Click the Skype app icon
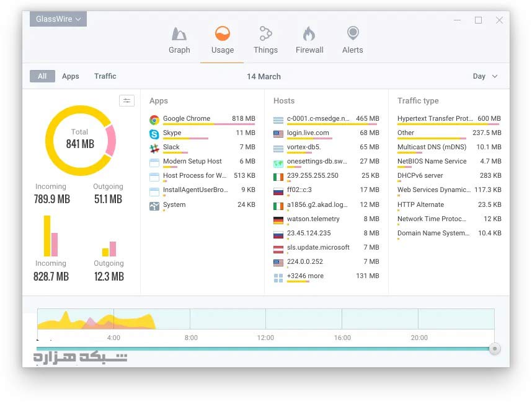The width and height of the screenshot is (532, 402). [154, 134]
